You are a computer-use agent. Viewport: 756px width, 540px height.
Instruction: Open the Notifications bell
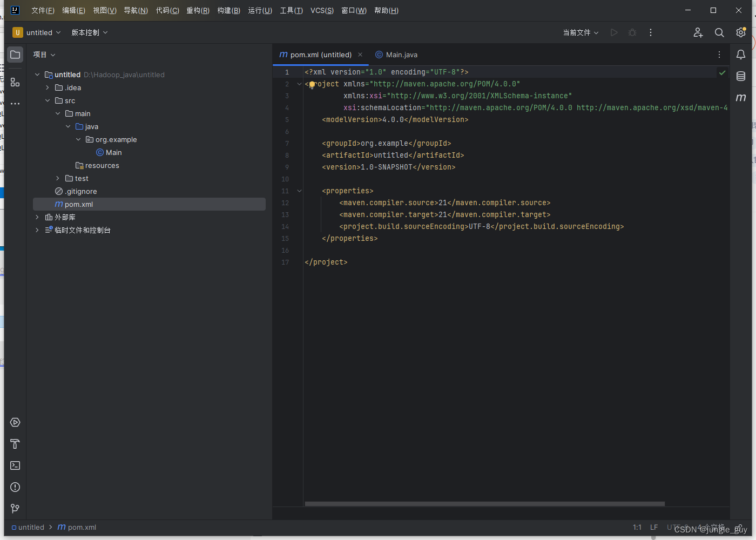click(741, 55)
